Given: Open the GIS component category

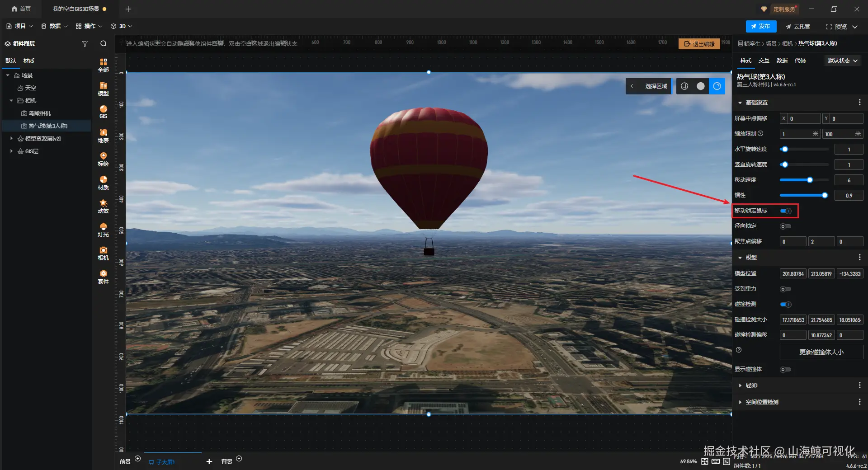Looking at the screenshot, I should pyautogui.click(x=104, y=112).
